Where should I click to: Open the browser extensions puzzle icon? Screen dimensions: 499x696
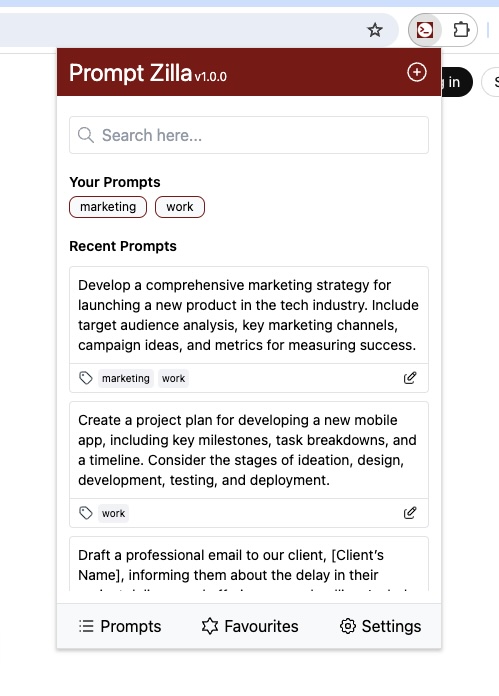(x=461, y=30)
